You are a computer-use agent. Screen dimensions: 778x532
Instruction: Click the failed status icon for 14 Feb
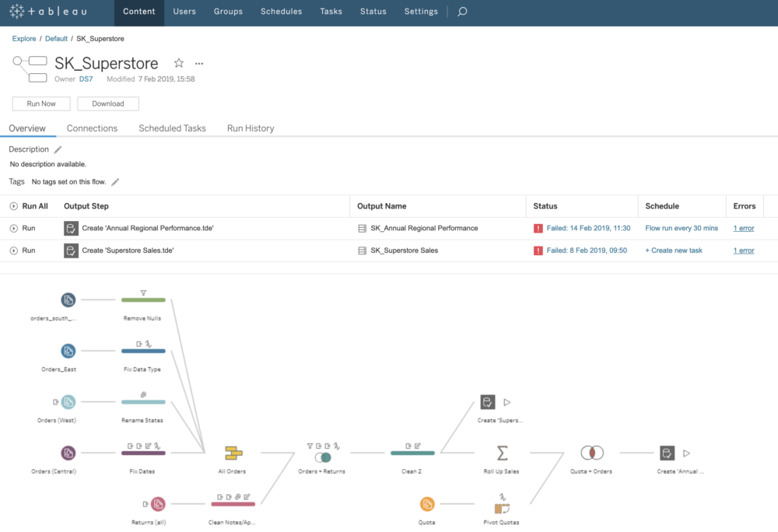(x=538, y=228)
